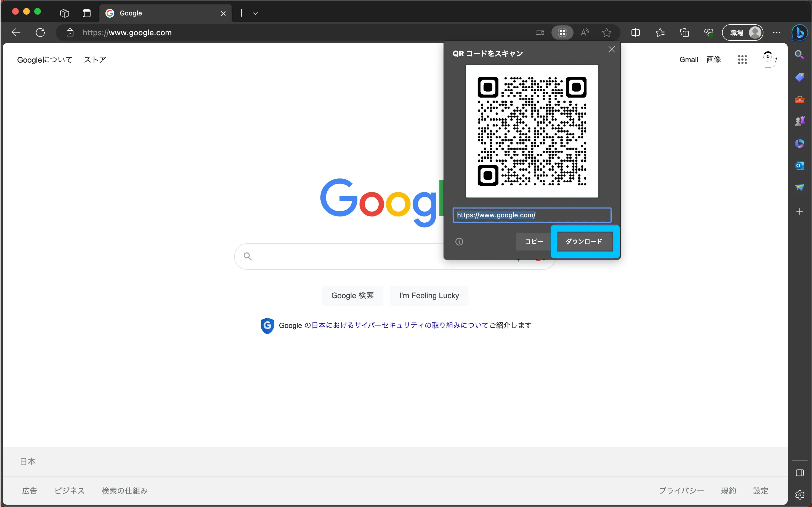Click the QR URL text field
The height and width of the screenshot is (507, 812).
(x=532, y=215)
